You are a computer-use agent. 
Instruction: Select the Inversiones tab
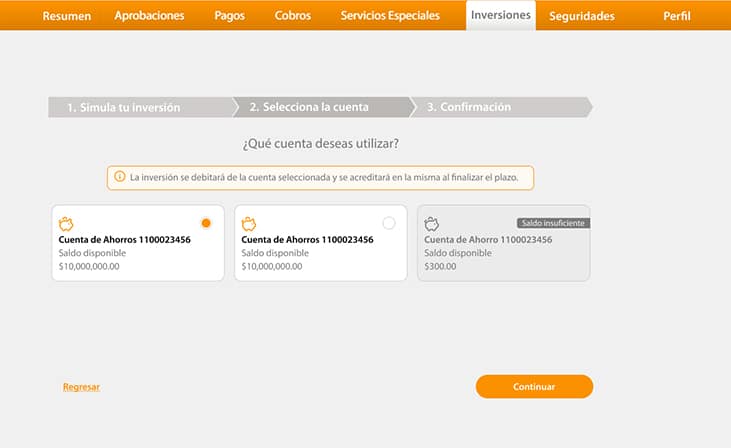(500, 16)
